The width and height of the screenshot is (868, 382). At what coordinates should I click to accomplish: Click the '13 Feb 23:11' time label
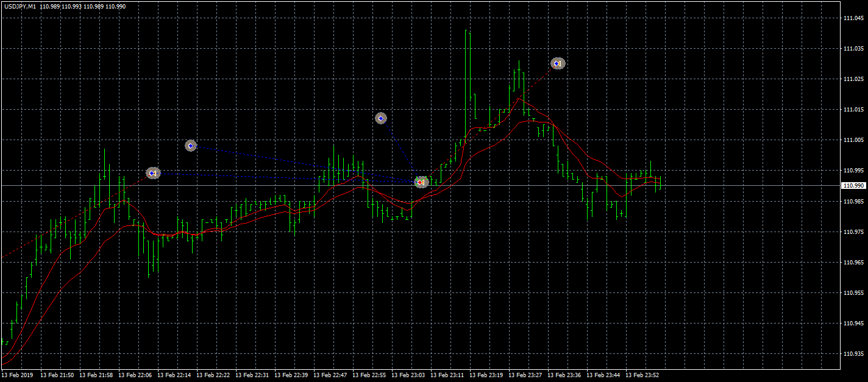click(x=447, y=375)
